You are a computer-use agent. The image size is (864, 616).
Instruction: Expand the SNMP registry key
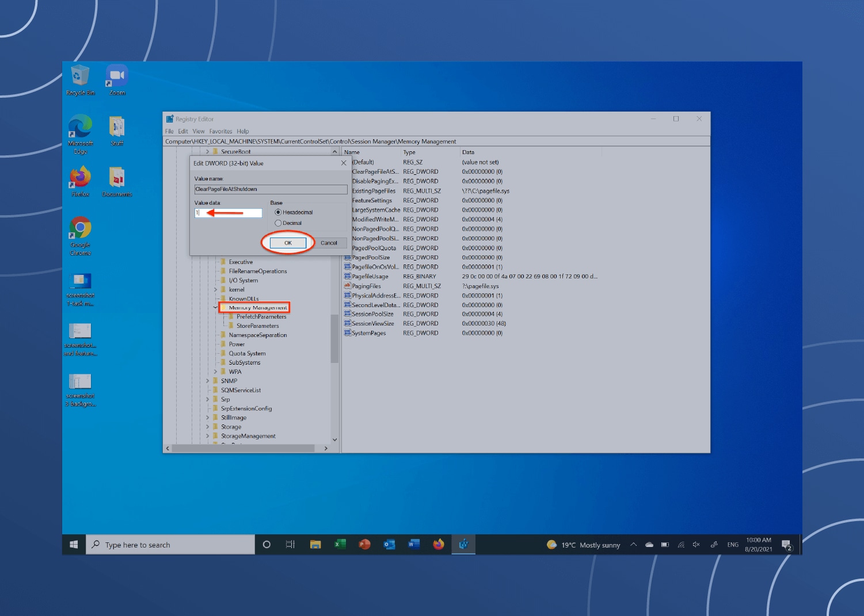[208, 380]
